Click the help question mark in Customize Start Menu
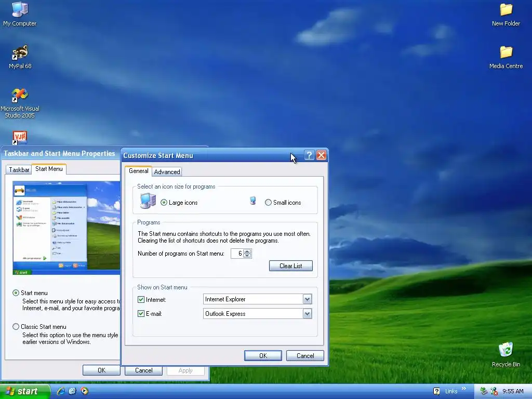Image resolution: width=532 pixels, height=399 pixels. click(309, 155)
